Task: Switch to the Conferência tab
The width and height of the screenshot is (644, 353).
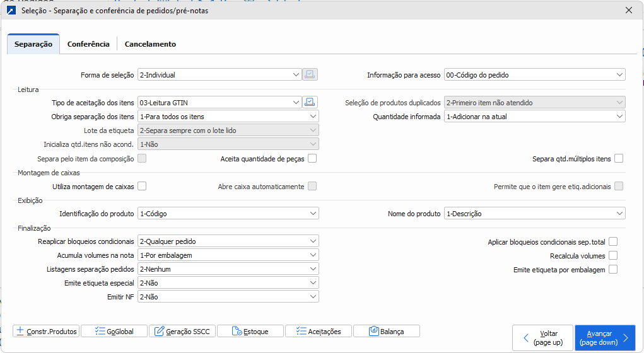Action: coord(88,44)
